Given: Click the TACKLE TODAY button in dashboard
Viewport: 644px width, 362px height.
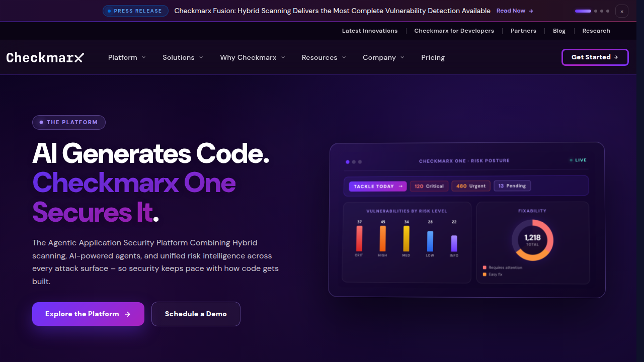Looking at the screenshot, I should [x=378, y=187].
